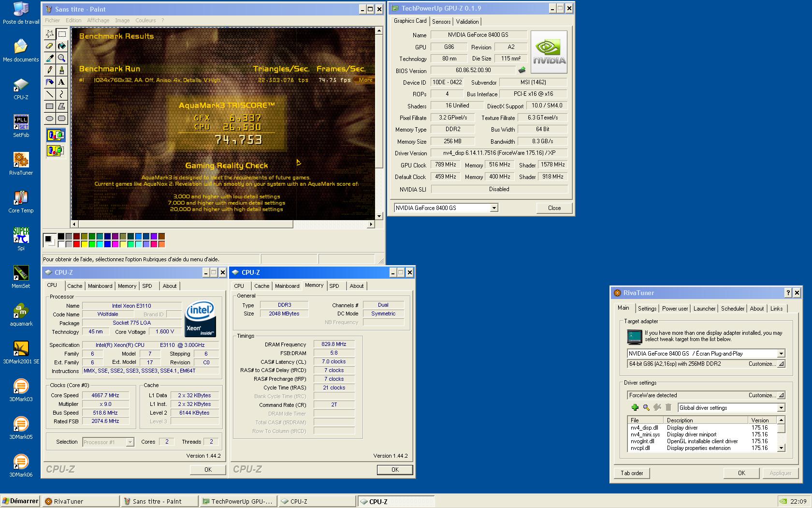Image resolution: width=812 pixels, height=508 pixels.
Task: Open MemSet desktop icon
Action: pyautogui.click(x=21, y=278)
